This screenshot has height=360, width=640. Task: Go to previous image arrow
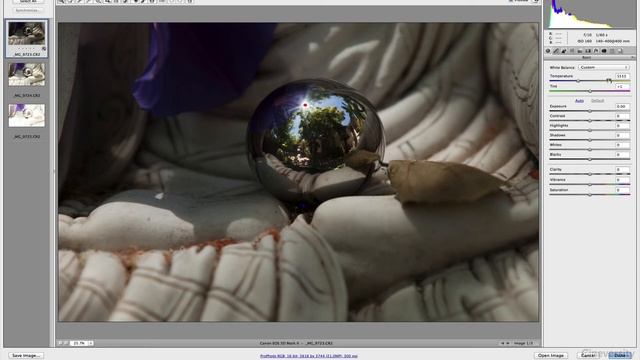(502, 343)
